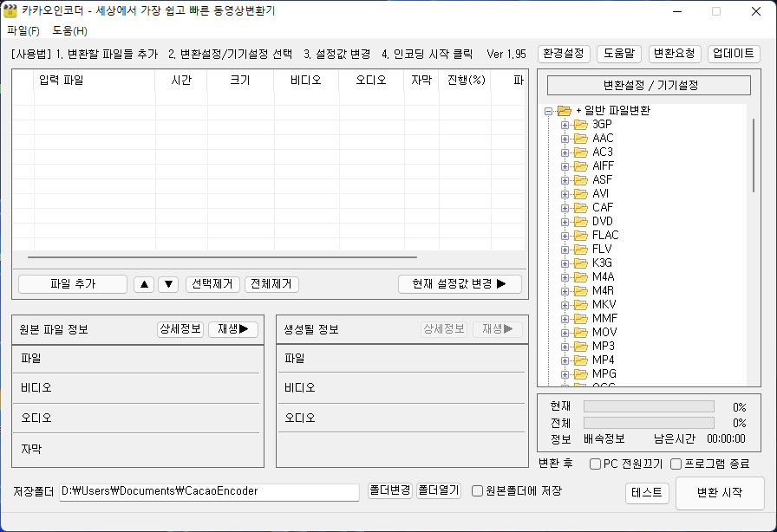Click the file list horizontal scrollbar
777x532 pixels.
point(223,257)
